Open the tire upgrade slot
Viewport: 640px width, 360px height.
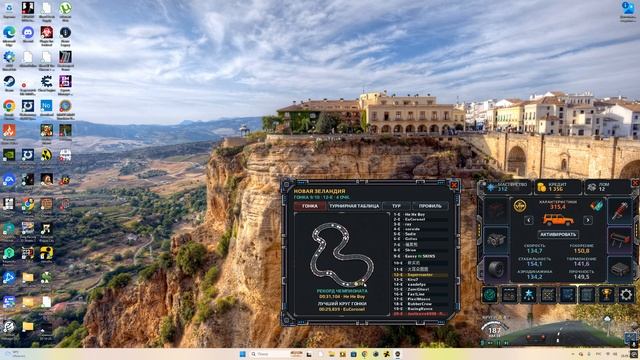tap(496, 269)
